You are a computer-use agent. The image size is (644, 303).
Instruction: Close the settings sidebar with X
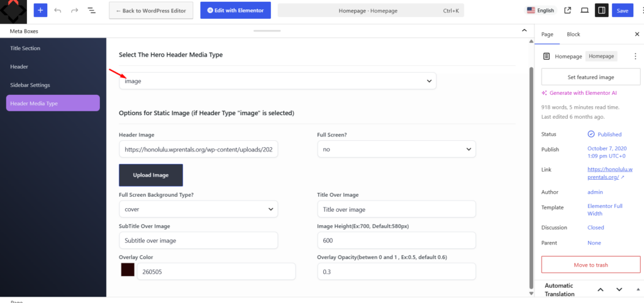point(637,34)
